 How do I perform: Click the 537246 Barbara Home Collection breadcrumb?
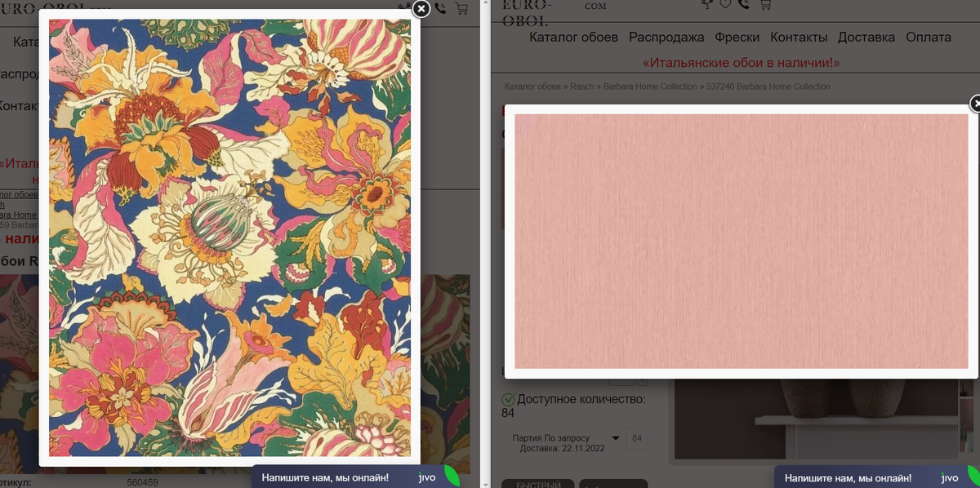(x=768, y=87)
